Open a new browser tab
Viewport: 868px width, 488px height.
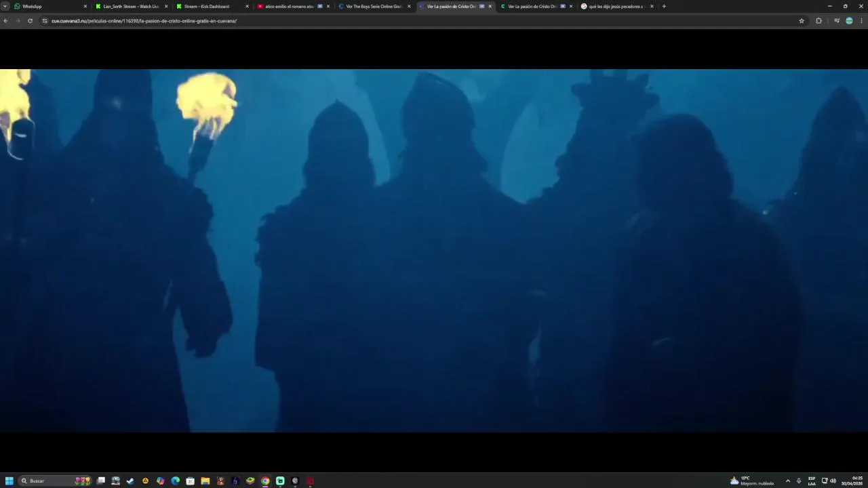coord(664,6)
